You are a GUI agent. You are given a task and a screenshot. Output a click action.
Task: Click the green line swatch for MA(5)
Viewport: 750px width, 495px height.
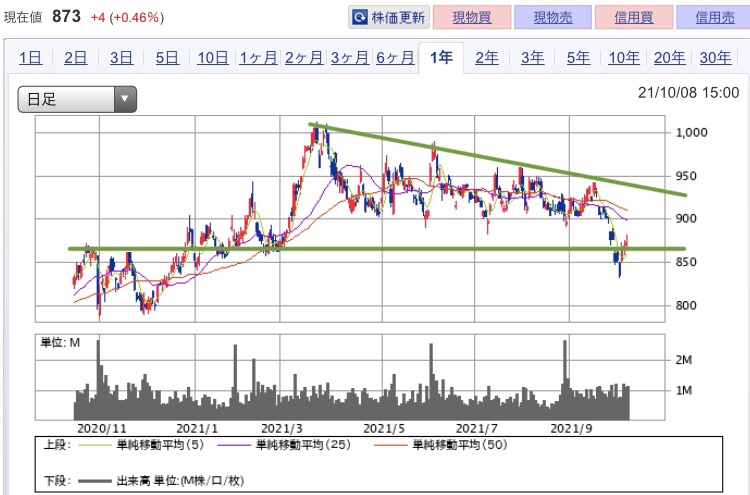coord(94,445)
